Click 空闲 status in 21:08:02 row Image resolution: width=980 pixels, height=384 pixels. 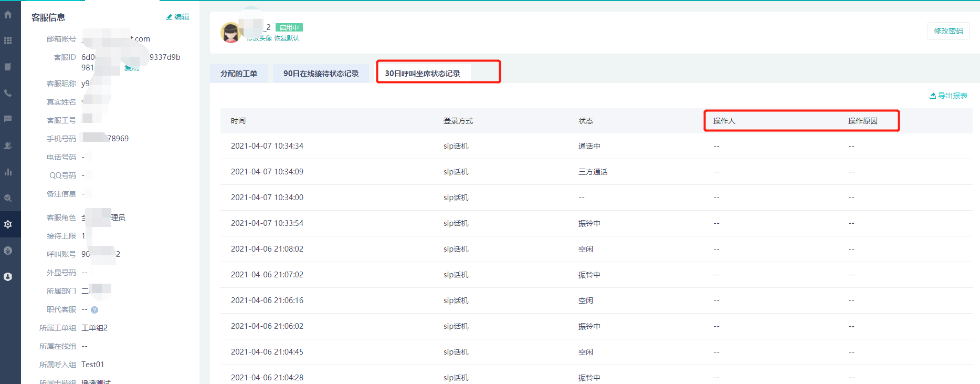(586, 249)
